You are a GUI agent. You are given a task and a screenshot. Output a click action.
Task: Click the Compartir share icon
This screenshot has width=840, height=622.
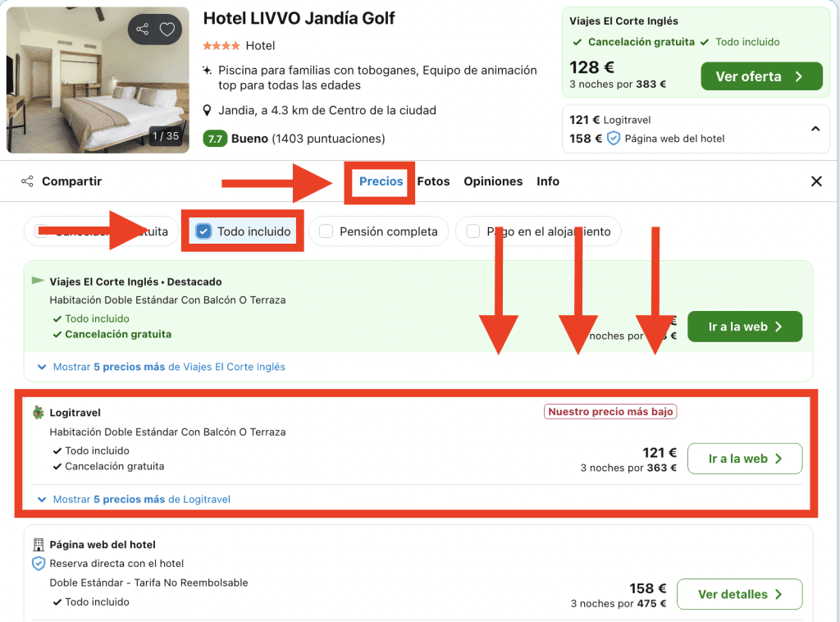click(28, 181)
